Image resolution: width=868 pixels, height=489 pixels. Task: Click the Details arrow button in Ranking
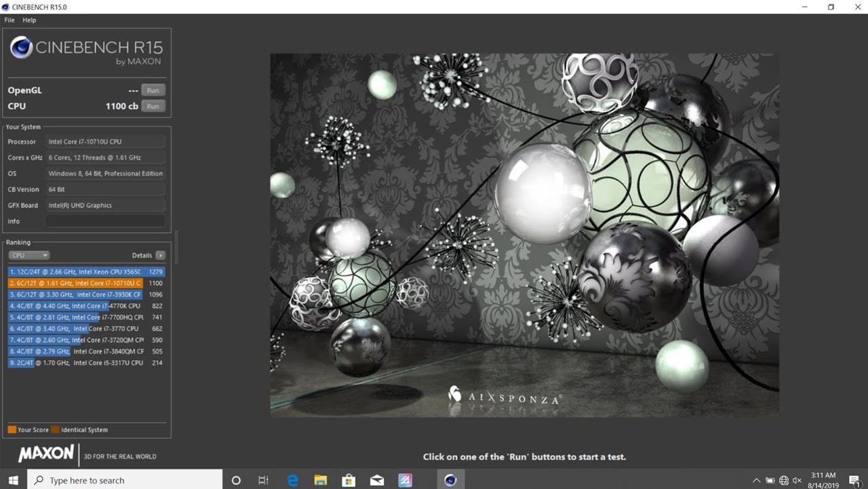[x=160, y=256]
